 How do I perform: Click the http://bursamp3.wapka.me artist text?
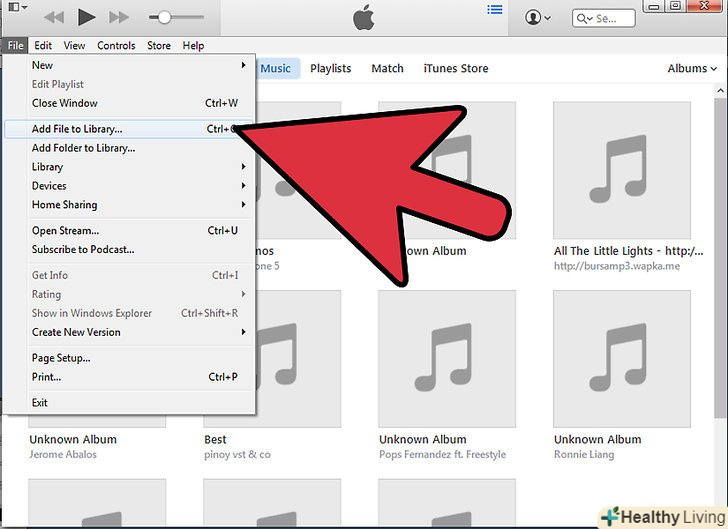click(x=617, y=266)
